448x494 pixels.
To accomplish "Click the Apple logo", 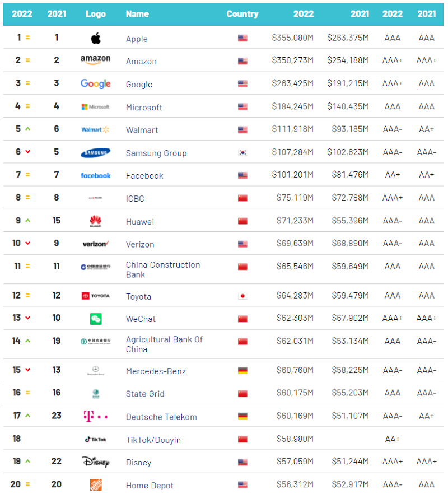I will pos(96,38).
